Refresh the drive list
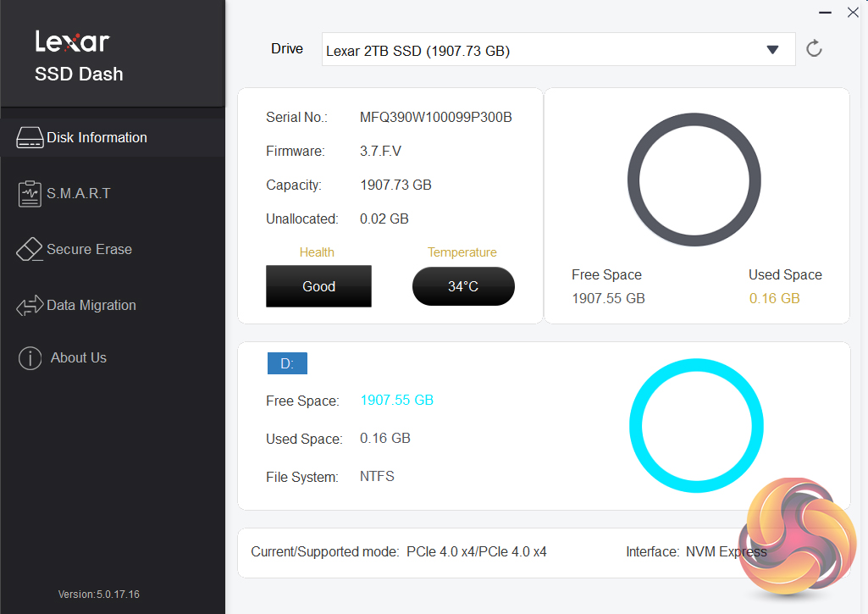 814,49
